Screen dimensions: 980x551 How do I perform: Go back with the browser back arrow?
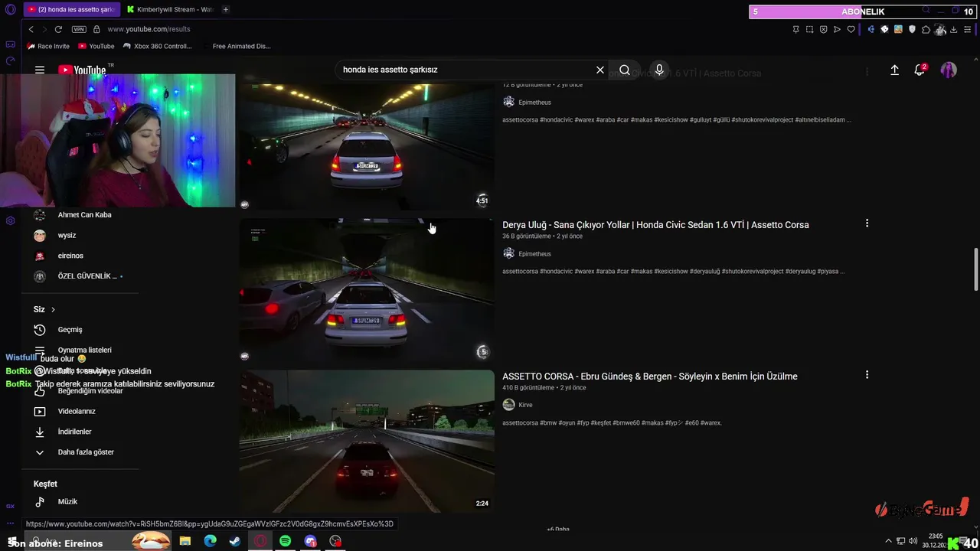click(31, 29)
